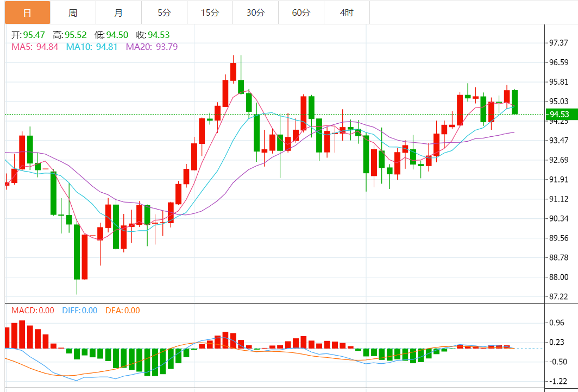Click the 97.37 price axis label
This screenshot has height=392, width=578.
point(558,43)
